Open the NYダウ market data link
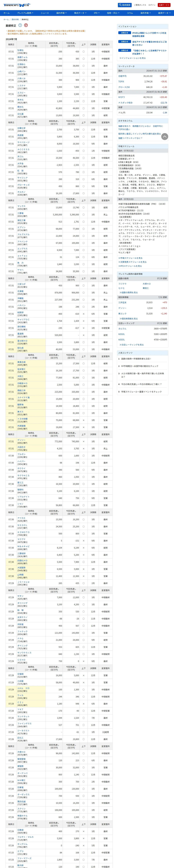The image size is (174, 868). pyautogui.click(x=122, y=97)
